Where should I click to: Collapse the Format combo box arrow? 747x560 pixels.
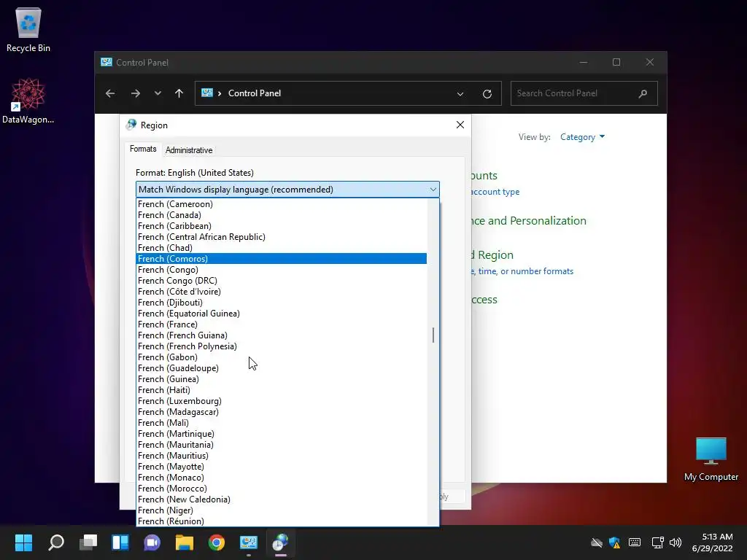pyautogui.click(x=433, y=190)
